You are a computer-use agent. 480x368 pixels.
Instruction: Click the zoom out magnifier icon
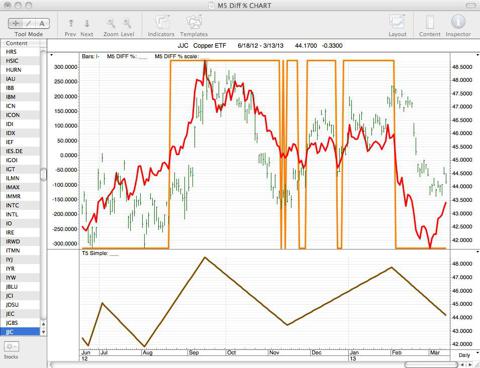pyautogui.click(x=111, y=23)
